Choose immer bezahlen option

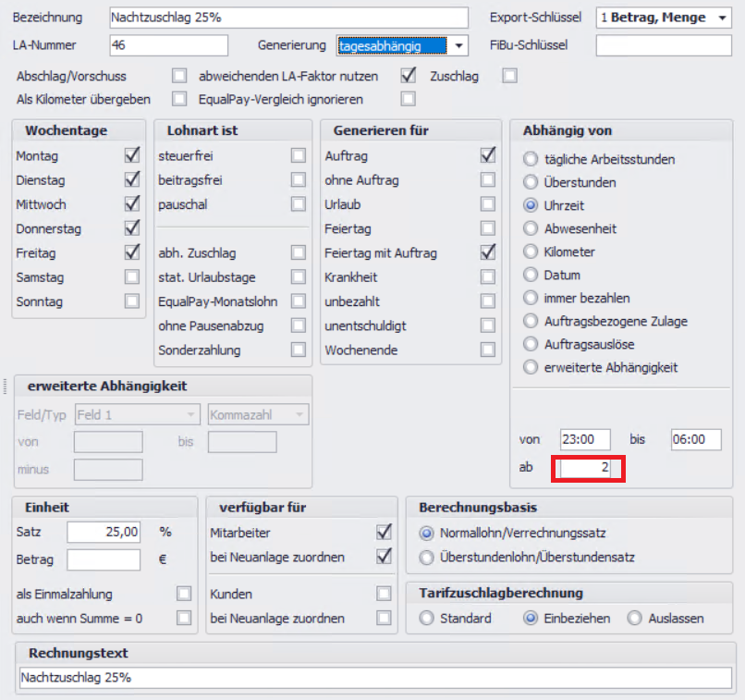click(531, 298)
